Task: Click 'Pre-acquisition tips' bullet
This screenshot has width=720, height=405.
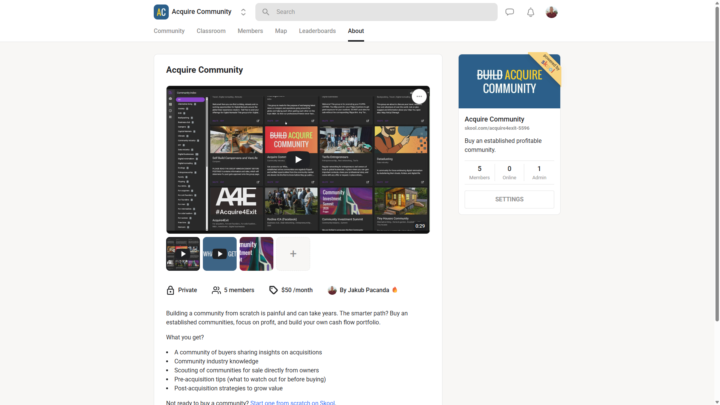Action: tap(250, 379)
